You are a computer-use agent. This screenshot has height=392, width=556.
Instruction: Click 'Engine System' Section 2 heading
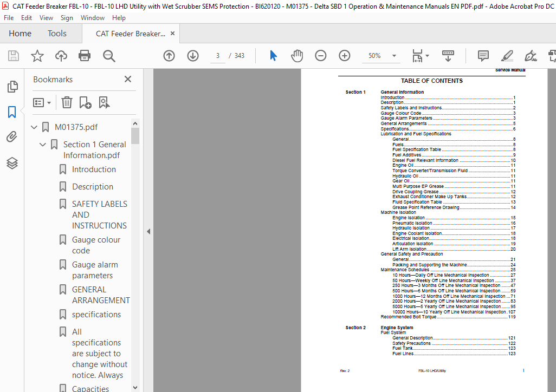coord(397,328)
